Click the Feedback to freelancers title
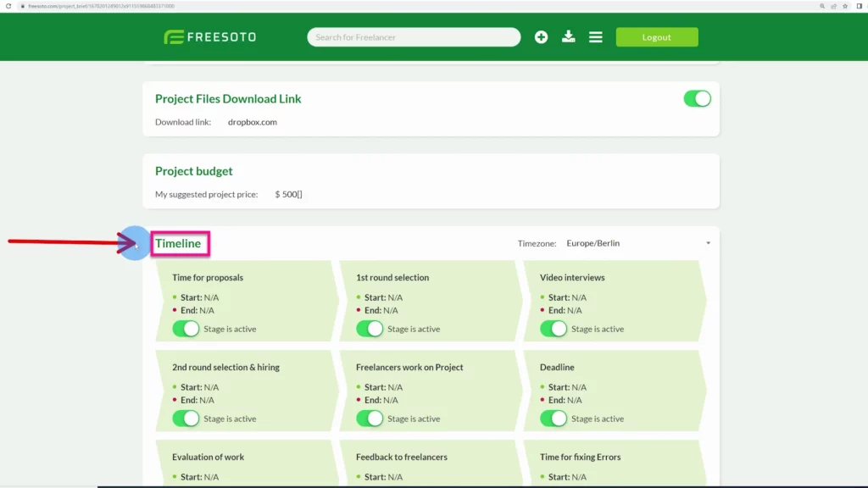868x488 pixels. tap(402, 457)
